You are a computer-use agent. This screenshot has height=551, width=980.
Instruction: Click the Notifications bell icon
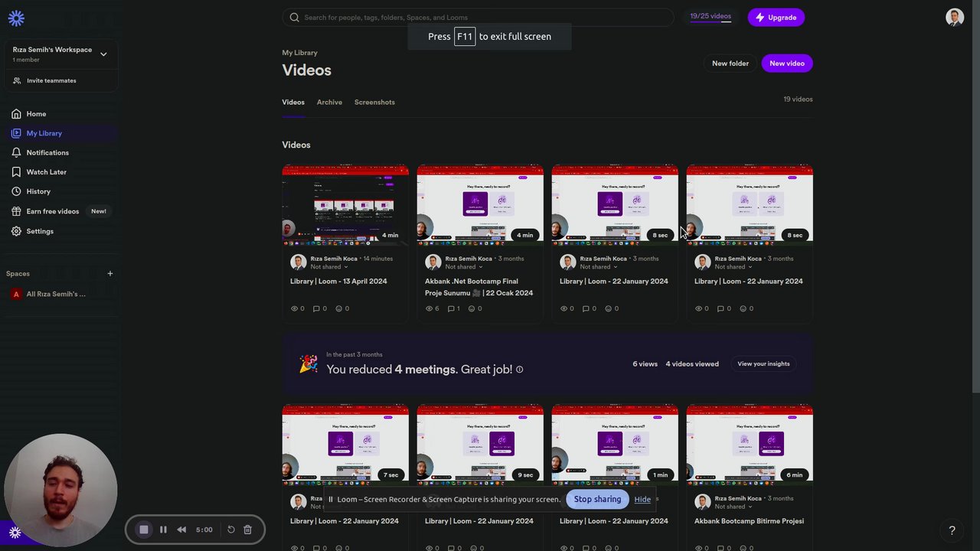pyautogui.click(x=16, y=152)
